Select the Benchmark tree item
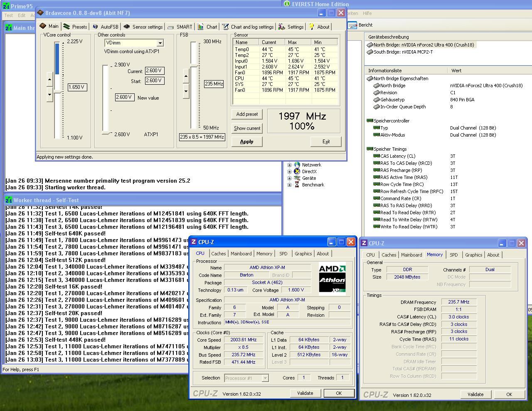The image size is (532, 411). [x=313, y=185]
